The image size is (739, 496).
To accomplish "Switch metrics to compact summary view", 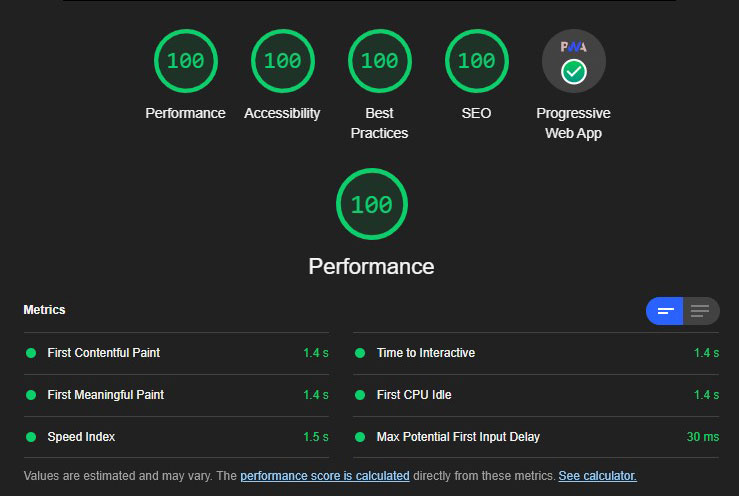I will pyautogui.click(x=664, y=311).
